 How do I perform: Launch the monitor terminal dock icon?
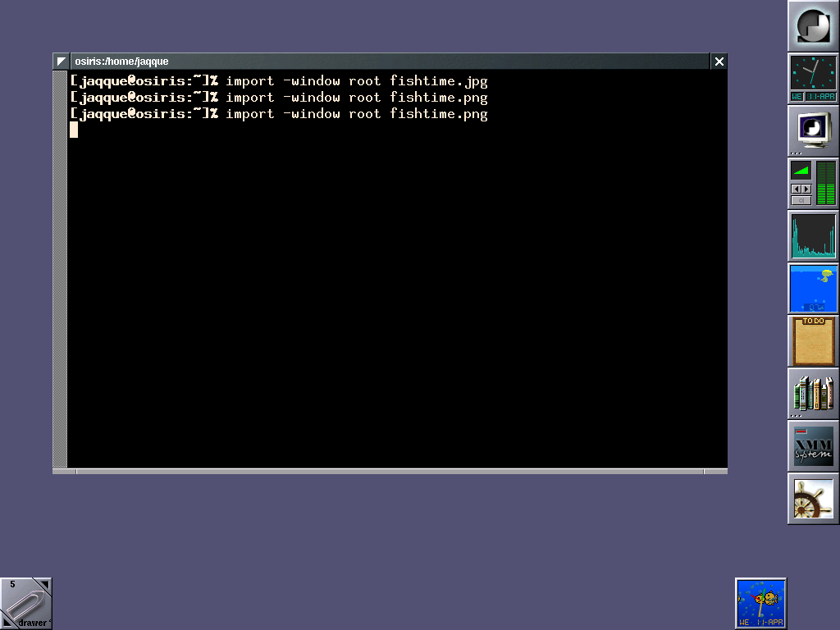pyautogui.click(x=813, y=131)
